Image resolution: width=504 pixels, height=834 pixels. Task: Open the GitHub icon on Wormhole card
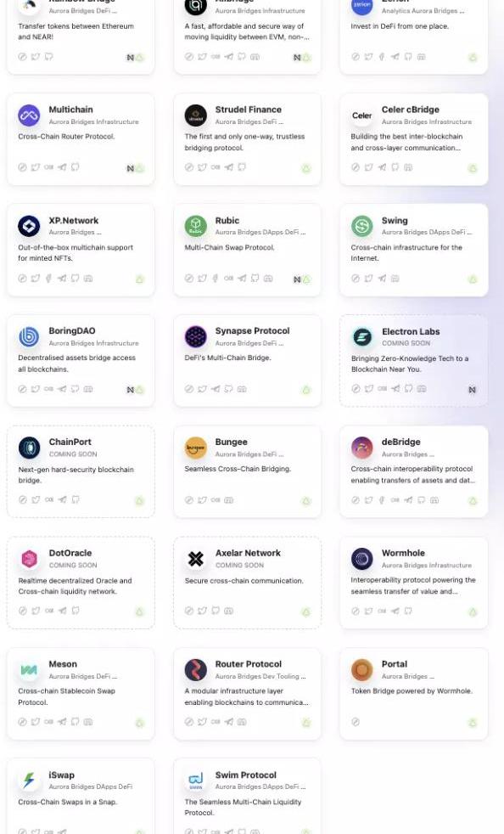(408, 611)
